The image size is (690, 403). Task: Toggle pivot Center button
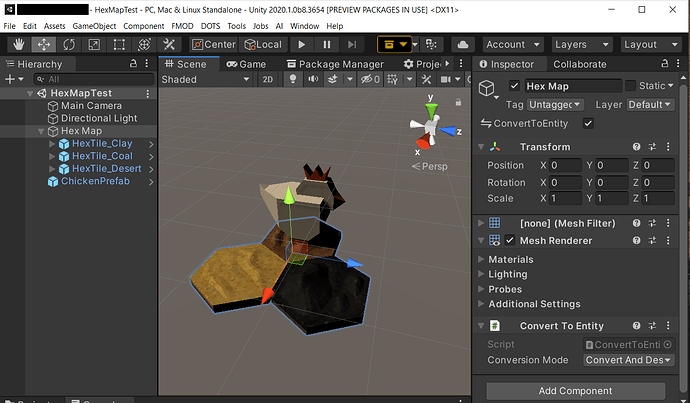pos(214,44)
